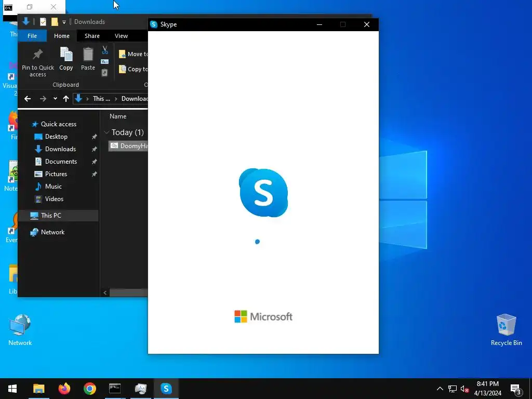Click the large Skype logo on splash screen
Viewport: 532px width, 399px height.
click(263, 192)
